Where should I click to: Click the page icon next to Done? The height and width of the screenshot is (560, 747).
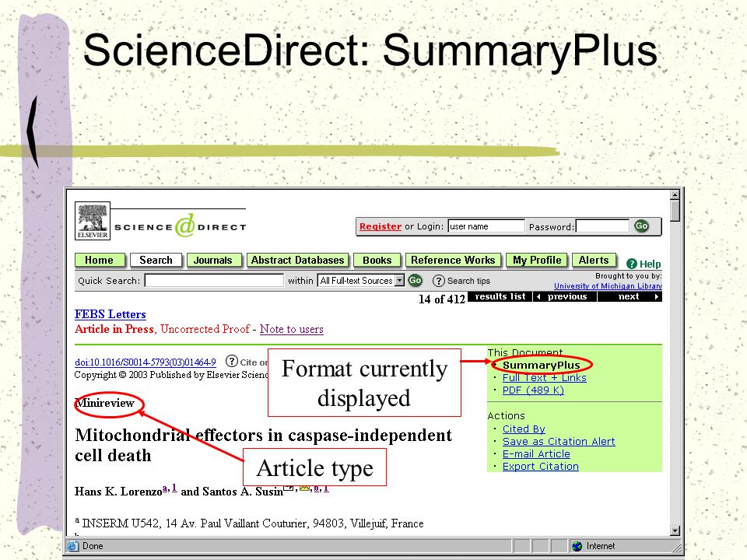click(x=72, y=546)
